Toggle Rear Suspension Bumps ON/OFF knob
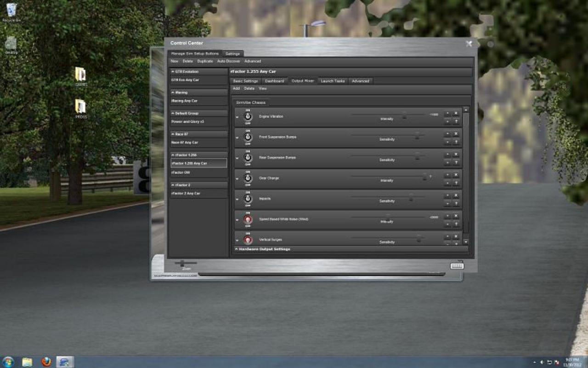This screenshot has width=588, height=368. 248,158
